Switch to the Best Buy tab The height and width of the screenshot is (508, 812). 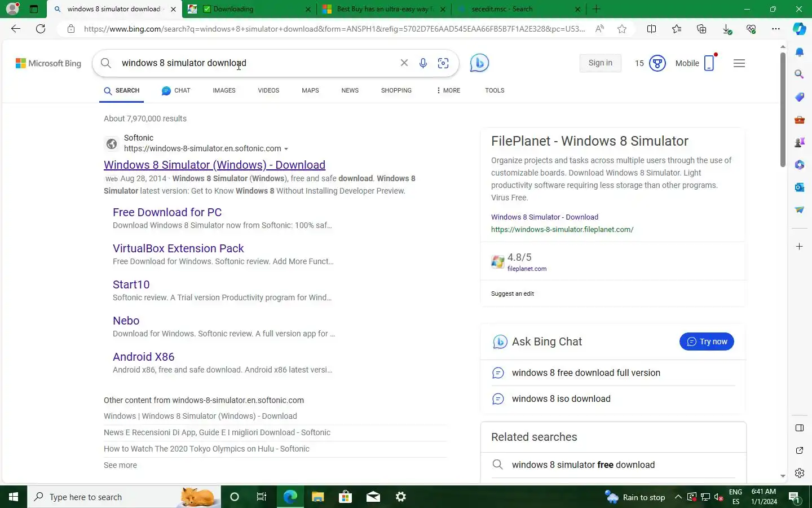[383, 9]
